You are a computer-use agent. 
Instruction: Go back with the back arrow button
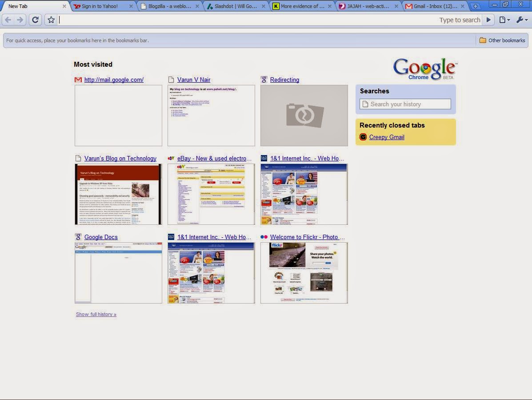point(8,20)
